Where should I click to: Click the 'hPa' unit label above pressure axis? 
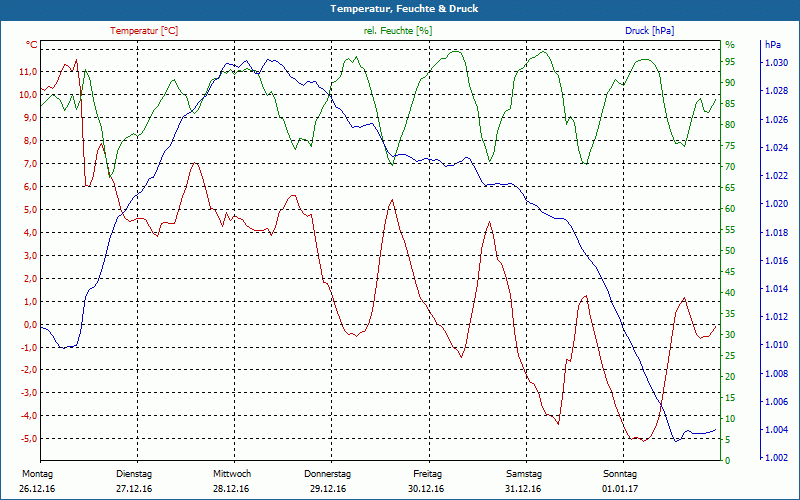(773, 44)
